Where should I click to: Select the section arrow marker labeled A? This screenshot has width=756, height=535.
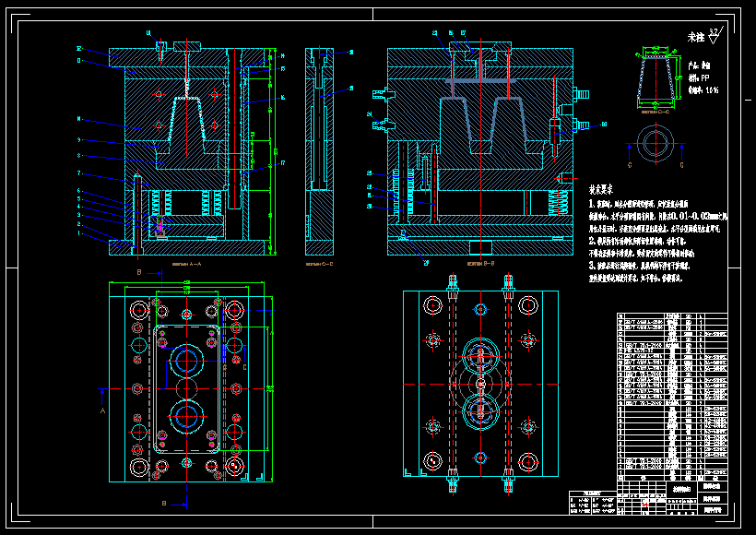click(x=101, y=409)
